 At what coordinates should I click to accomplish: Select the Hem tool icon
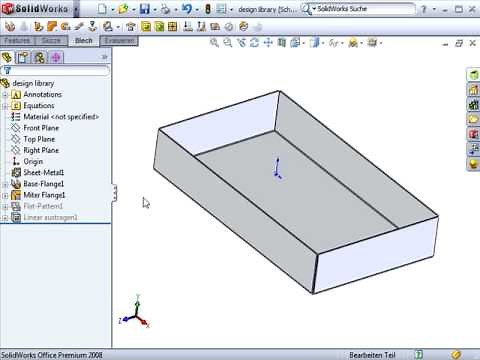tap(66, 26)
